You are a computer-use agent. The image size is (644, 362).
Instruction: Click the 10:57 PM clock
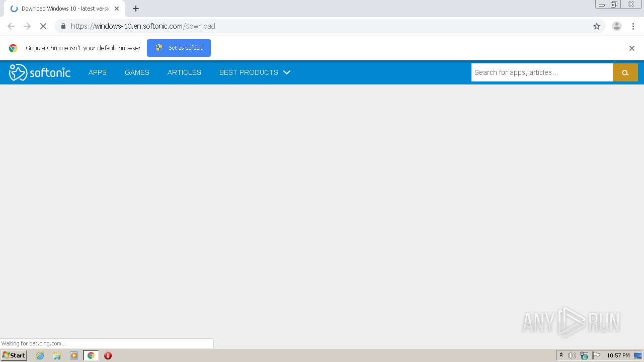coord(618,355)
